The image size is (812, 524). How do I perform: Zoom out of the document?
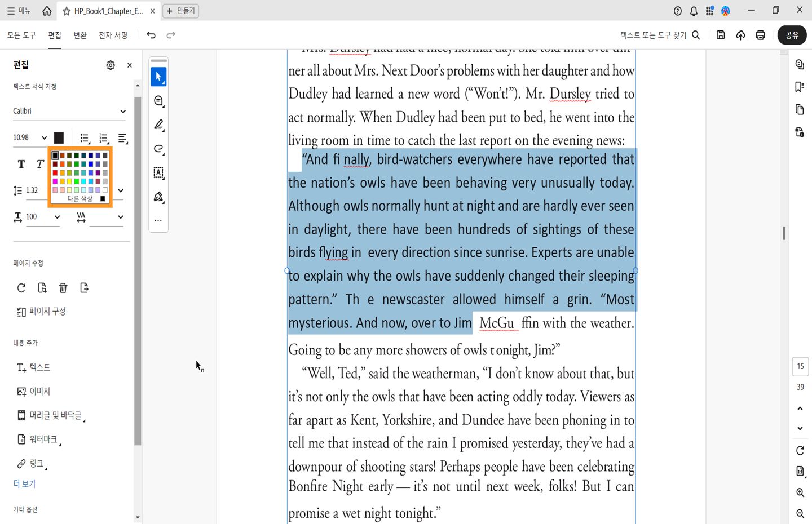point(800,513)
